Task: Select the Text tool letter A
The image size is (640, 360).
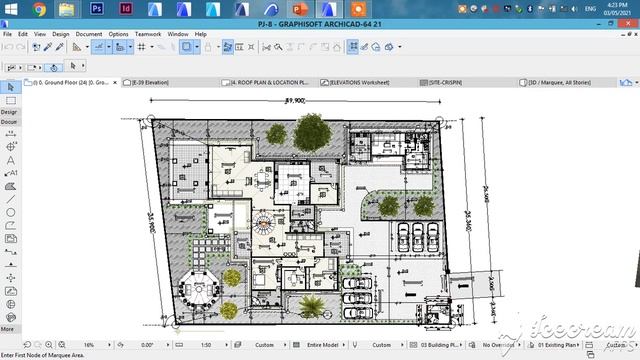Action: [11, 160]
